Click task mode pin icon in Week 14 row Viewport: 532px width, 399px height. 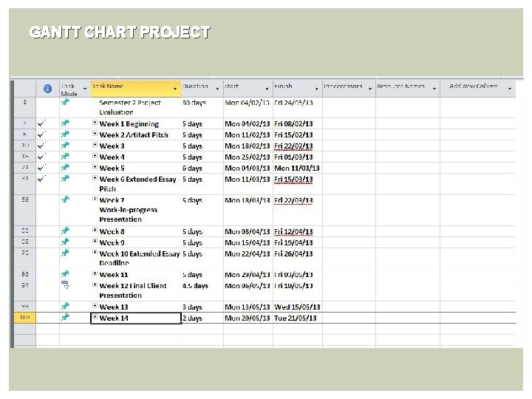65,317
